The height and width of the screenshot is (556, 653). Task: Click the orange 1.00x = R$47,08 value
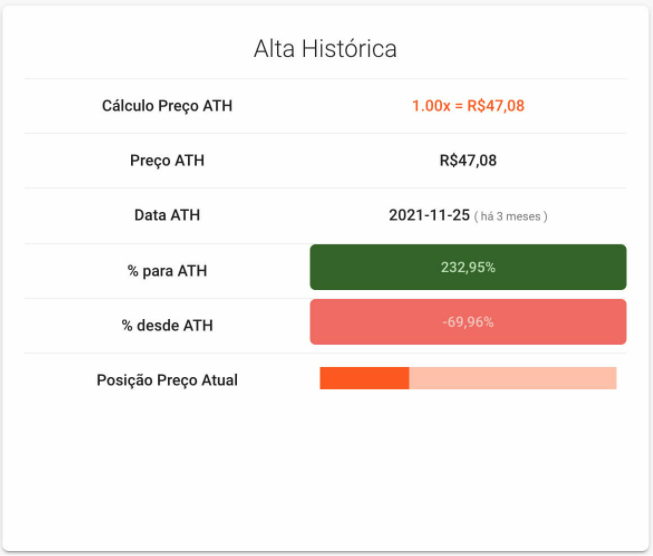click(x=468, y=106)
